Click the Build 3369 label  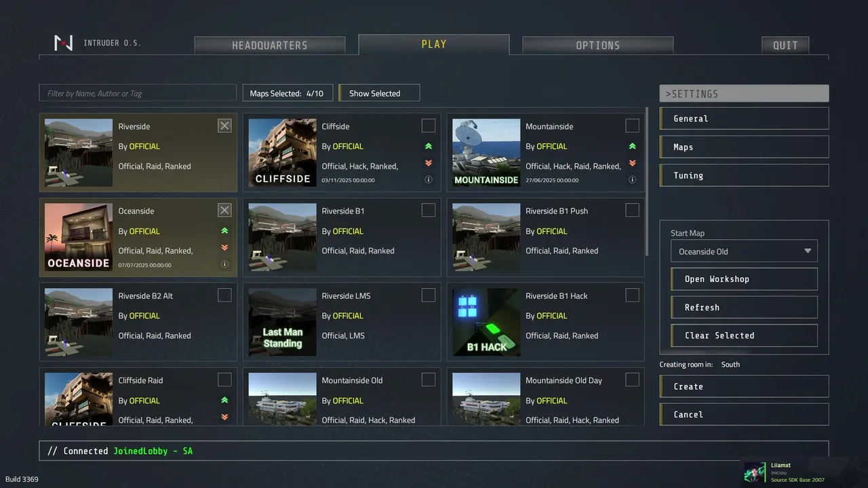tap(22, 479)
